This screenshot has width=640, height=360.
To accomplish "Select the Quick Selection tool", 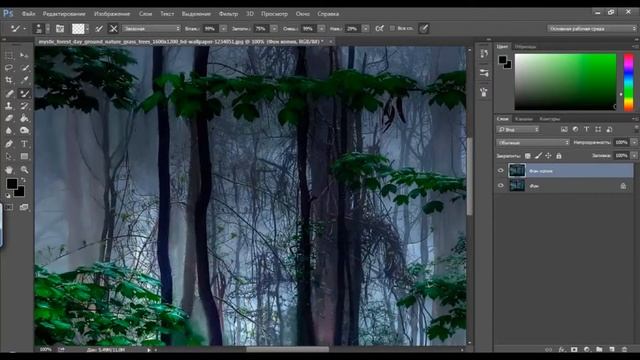I will coord(24,67).
